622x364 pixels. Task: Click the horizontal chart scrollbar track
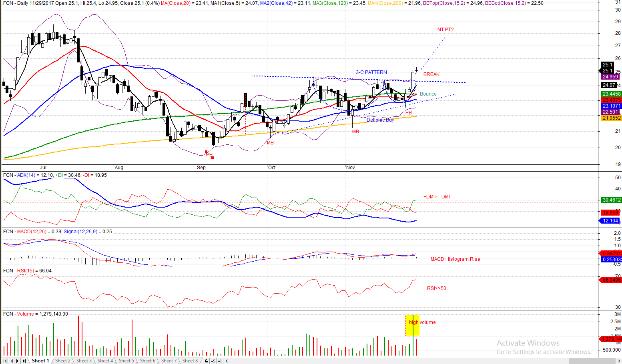click(x=400, y=361)
